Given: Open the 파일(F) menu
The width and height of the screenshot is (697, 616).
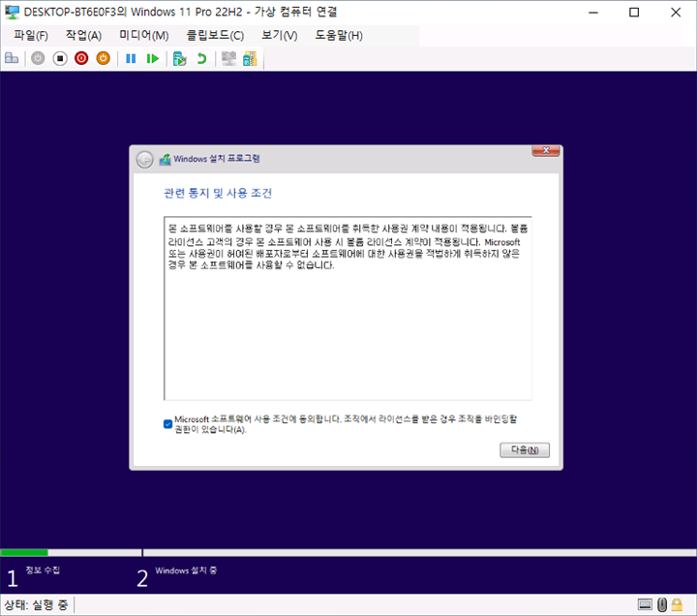Looking at the screenshot, I should [31, 35].
